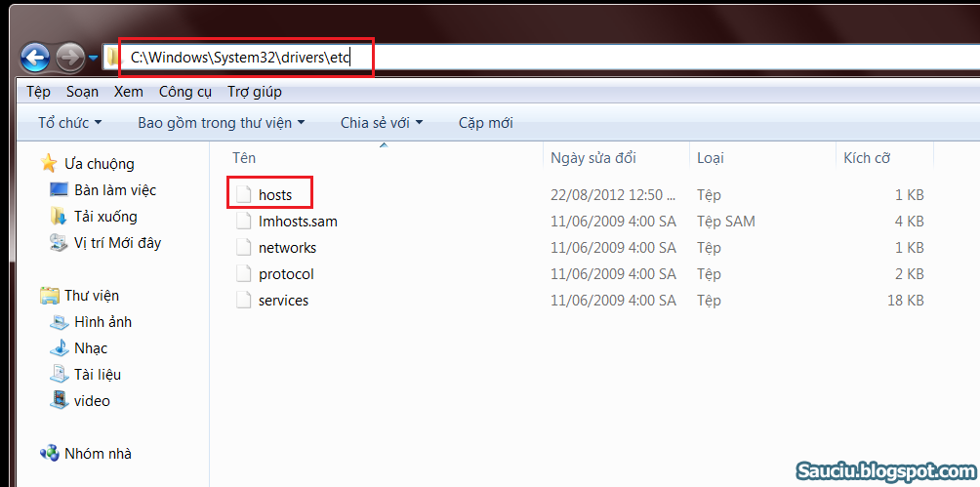Image resolution: width=980 pixels, height=487 pixels.
Task: Click the Nhạc music note icon
Action: click(x=60, y=347)
